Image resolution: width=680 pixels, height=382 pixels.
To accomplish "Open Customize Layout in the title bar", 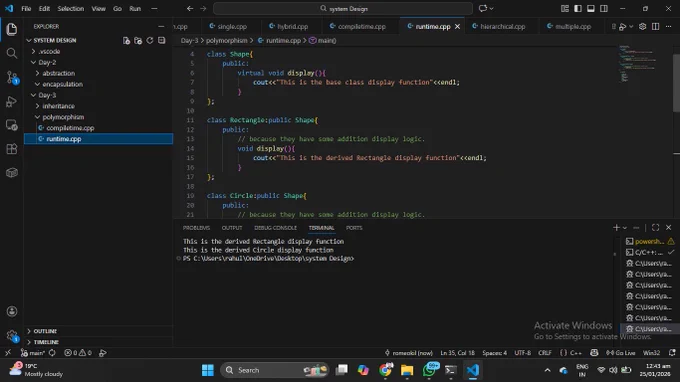I will pos(565,8).
